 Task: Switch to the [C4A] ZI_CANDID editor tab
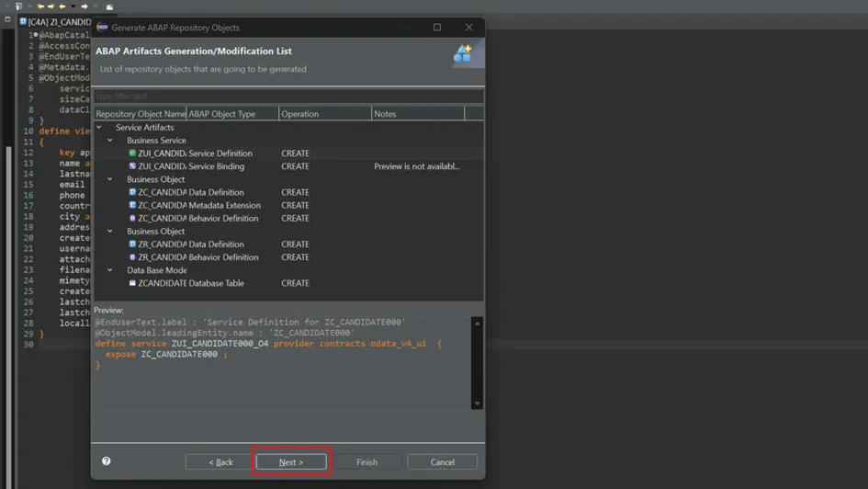point(57,22)
